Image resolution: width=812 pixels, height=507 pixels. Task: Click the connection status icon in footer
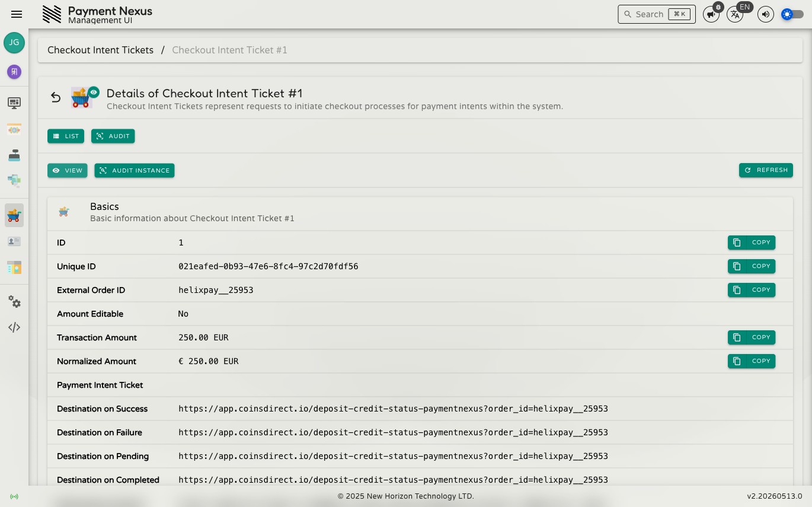click(x=14, y=496)
